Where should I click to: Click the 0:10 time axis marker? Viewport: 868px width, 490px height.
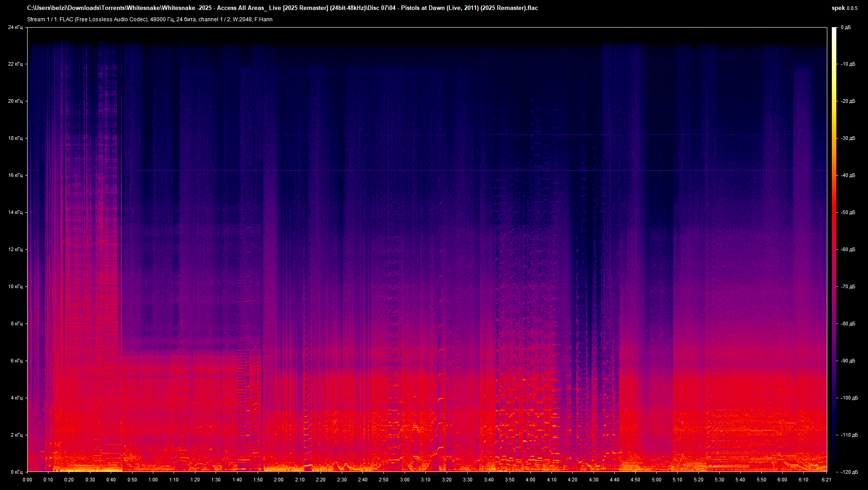coord(48,480)
